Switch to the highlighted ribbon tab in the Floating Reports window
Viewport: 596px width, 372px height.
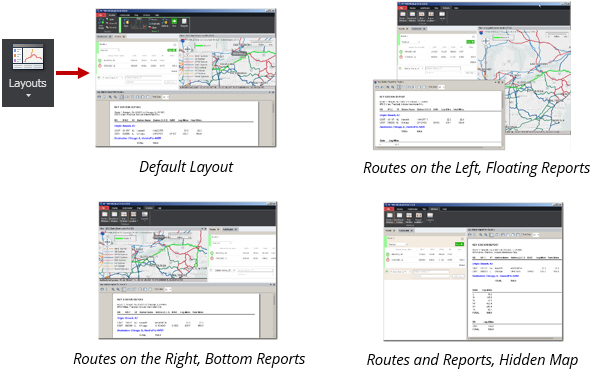446,8
